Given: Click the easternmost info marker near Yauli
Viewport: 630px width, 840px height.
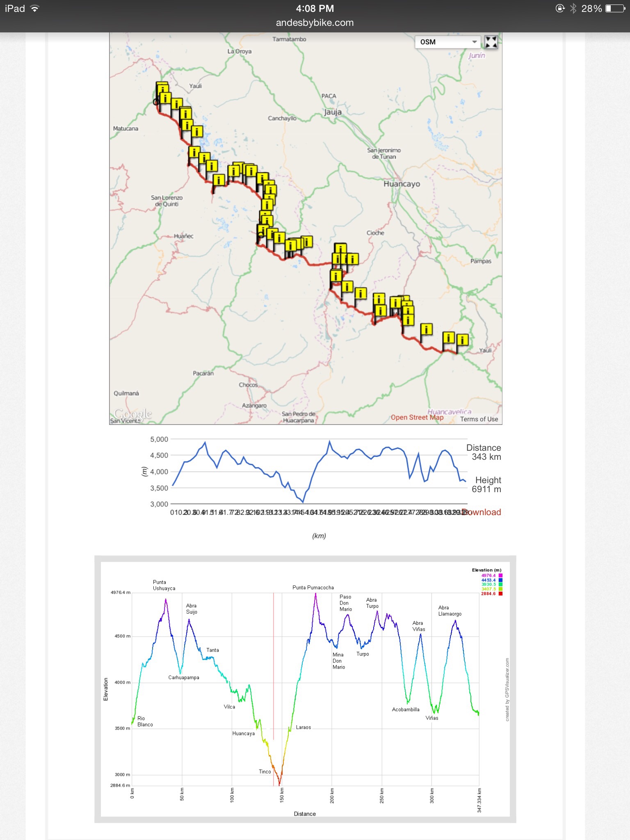Looking at the screenshot, I should click(x=462, y=340).
